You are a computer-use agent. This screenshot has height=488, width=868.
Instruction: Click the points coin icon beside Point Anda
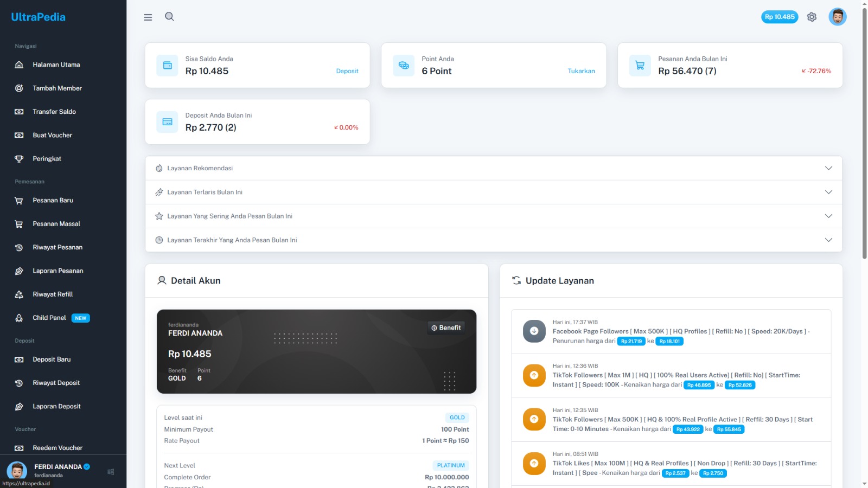tap(404, 66)
